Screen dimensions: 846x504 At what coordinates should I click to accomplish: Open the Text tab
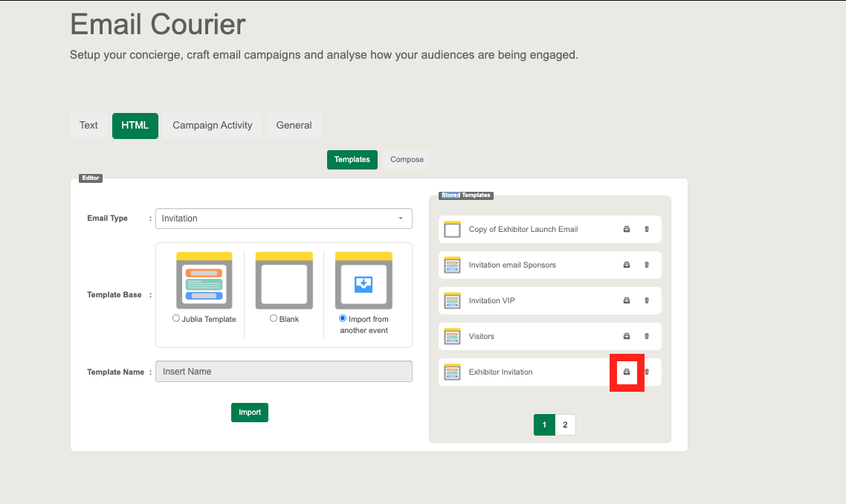pos(88,126)
